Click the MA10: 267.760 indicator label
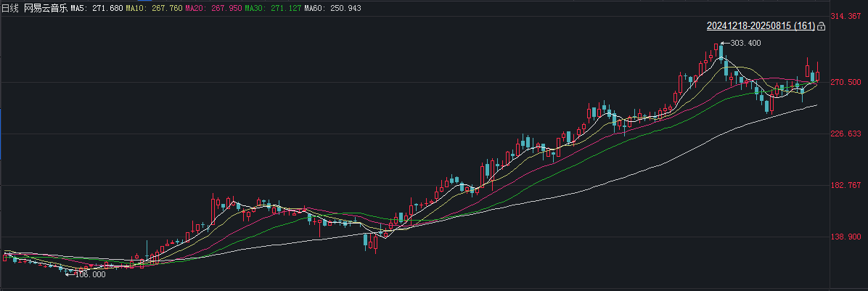 pyautogui.click(x=153, y=8)
